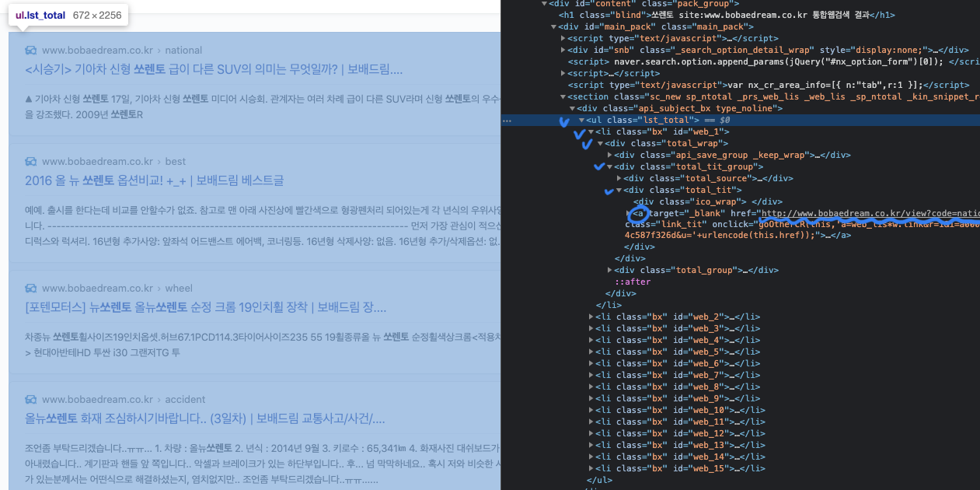Select the div class="ico_wrap" element row
980x490 pixels.
(x=708, y=201)
